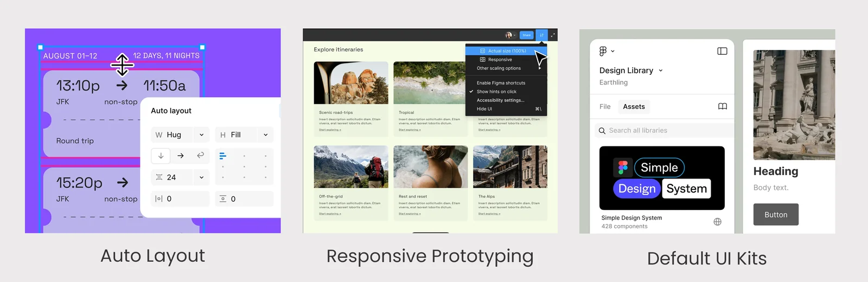868x282 pixels.
Task: Click the search magnifier icon
Action: [x=602, y=131]
